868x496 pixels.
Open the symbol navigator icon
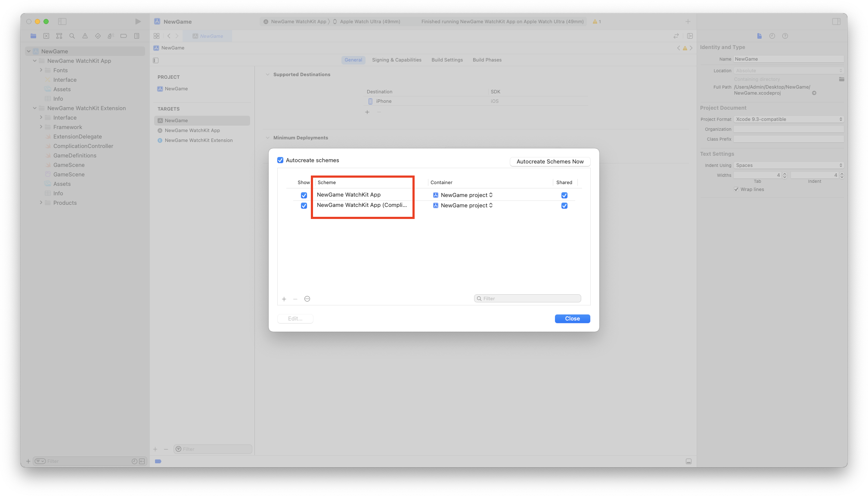pos(59,36)
